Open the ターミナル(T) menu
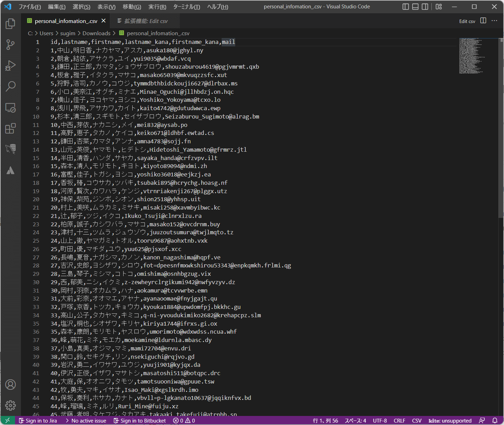This screenshot has width=504, height=425. click(x=186, y=7)
